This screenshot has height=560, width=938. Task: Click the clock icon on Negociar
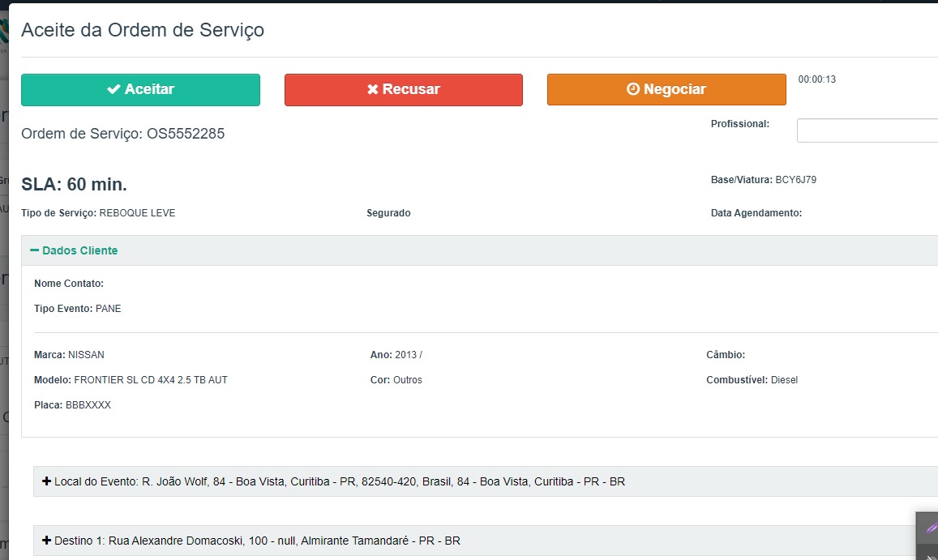point(633,89)
